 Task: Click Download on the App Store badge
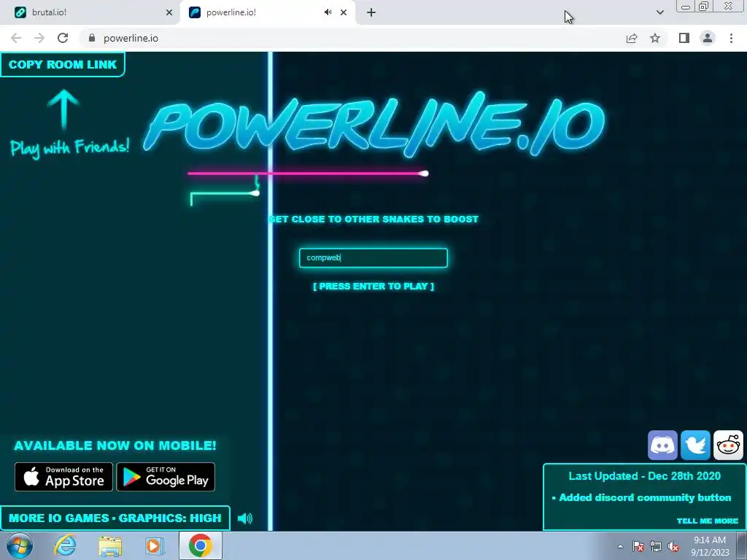tap(64, 477)
